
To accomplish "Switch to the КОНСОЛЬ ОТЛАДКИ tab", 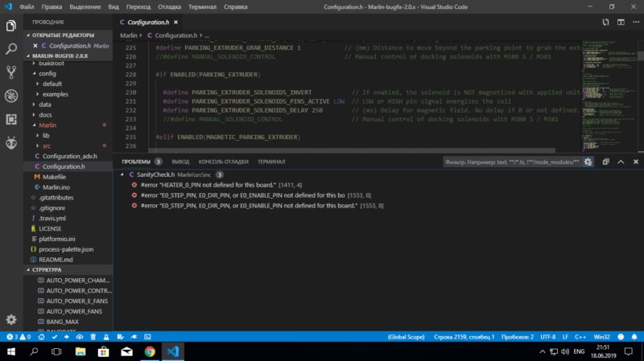I will (x=224, y=162).
